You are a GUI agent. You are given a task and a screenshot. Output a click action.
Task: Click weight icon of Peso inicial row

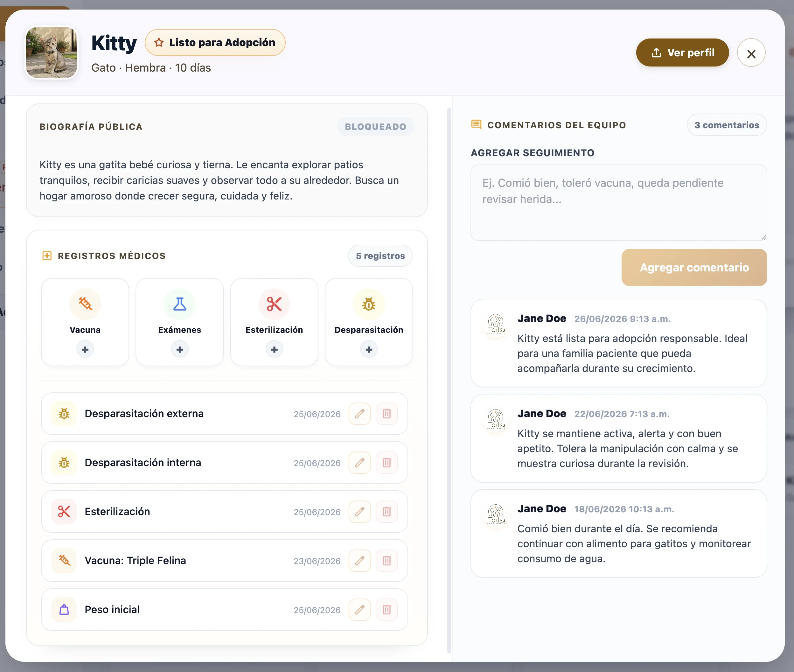point(64,610)
